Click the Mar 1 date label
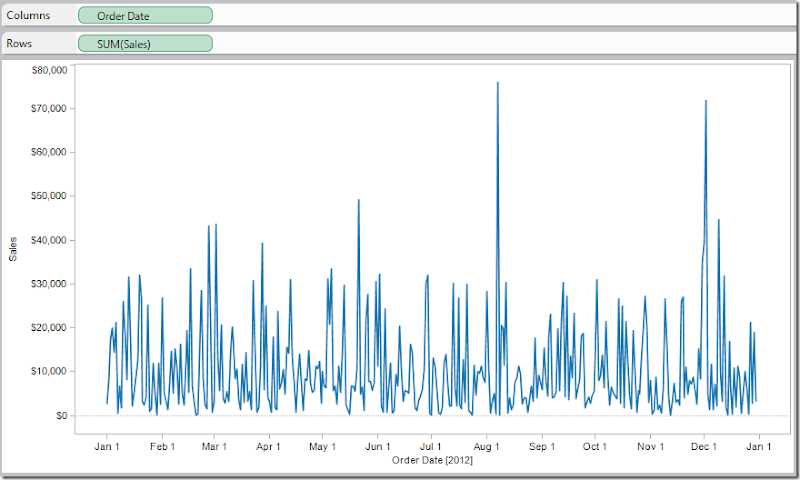This screenshot has height=480, width=800. [214, 446]
